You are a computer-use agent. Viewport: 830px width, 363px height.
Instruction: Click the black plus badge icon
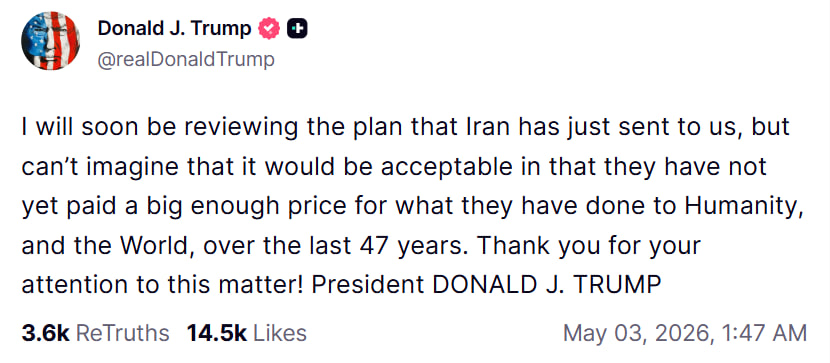coord(297,29)
